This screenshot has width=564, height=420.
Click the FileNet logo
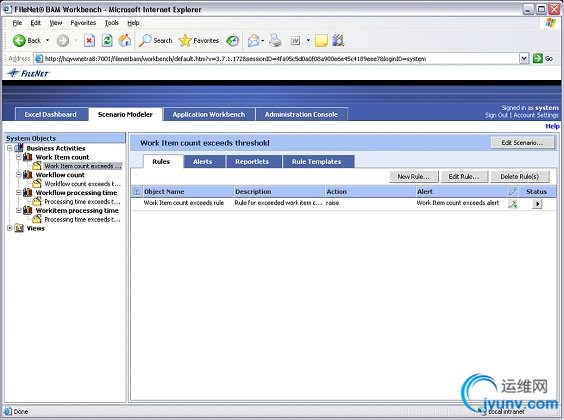click(28, 73)
